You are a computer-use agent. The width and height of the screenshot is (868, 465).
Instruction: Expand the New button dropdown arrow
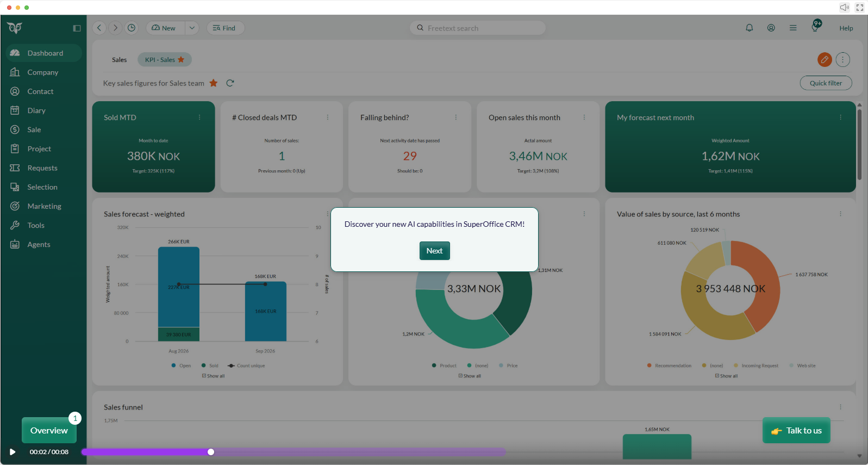tap(192, 28)
